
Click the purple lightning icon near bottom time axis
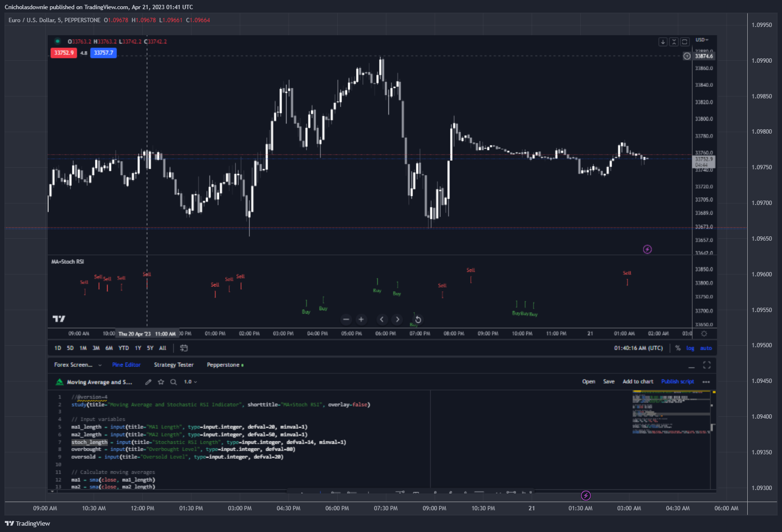click(x=586, y=495)
